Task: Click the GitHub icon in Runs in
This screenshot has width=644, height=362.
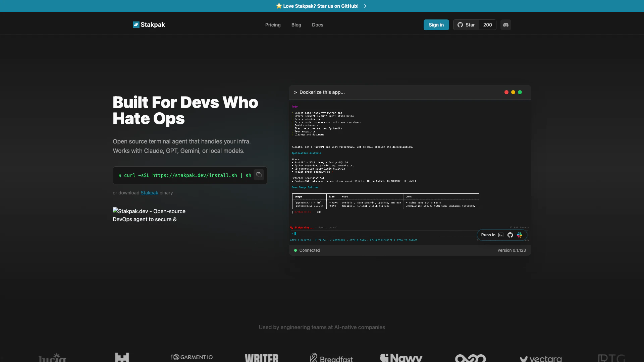Action: (510, 235)
